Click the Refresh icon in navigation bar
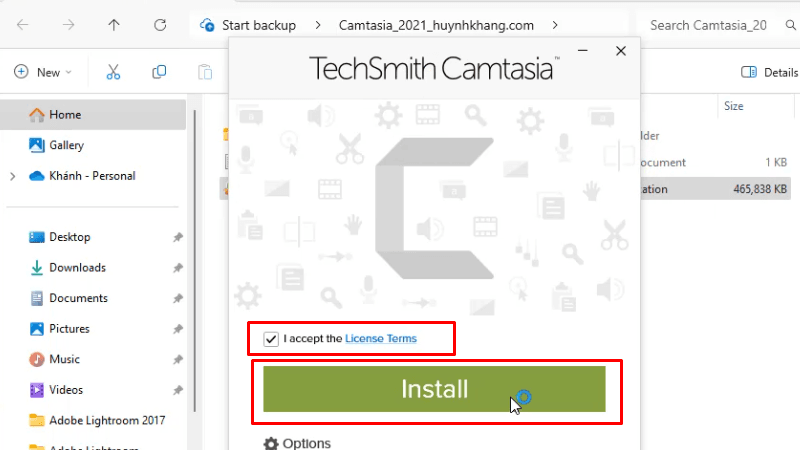800x450 pixels. 160,24
